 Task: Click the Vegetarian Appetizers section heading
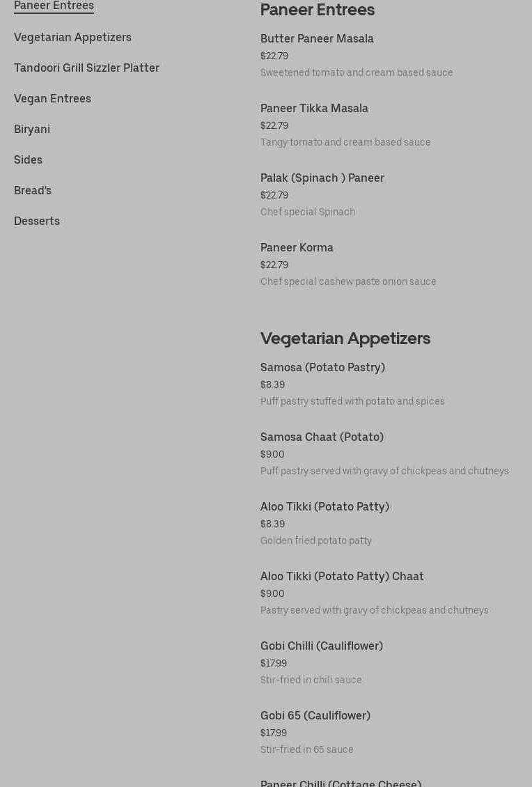(x=345, y=338)
